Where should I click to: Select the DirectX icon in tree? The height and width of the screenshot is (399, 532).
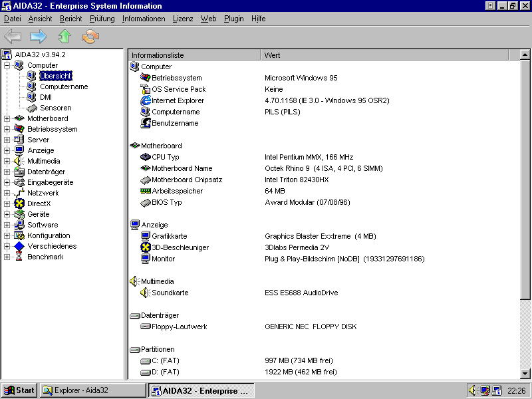(x=19, y=203)
